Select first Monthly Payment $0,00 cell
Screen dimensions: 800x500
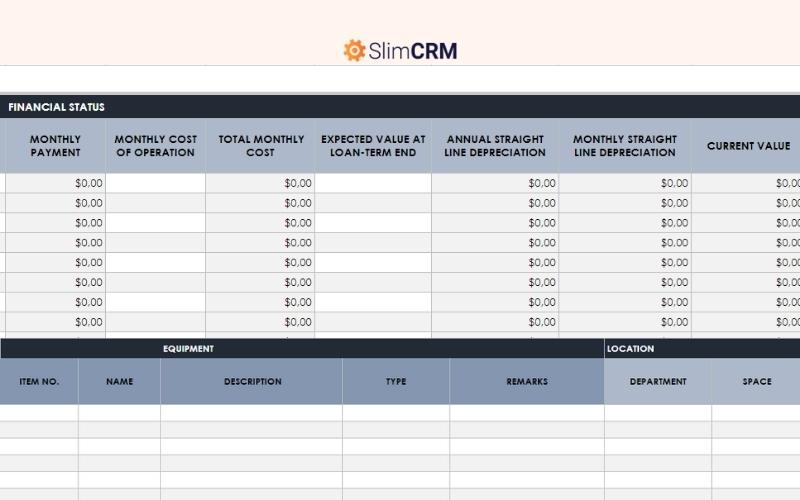pyautogui.click(x=55, y=183)
